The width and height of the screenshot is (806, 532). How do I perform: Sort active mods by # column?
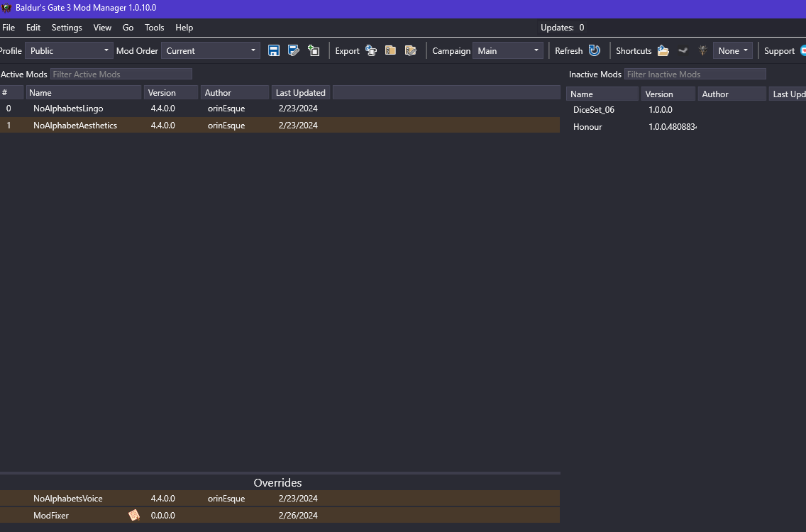[12, 92]
